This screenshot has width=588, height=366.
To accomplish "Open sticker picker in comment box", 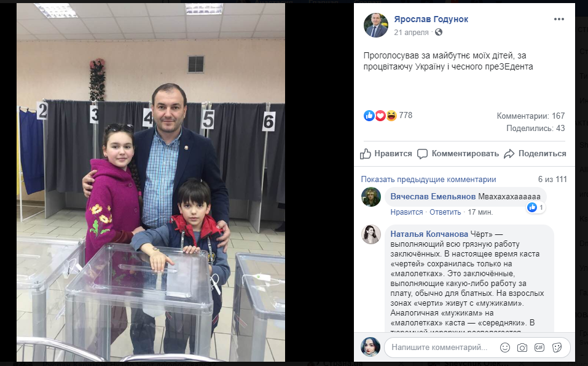I will click(557, 347).
